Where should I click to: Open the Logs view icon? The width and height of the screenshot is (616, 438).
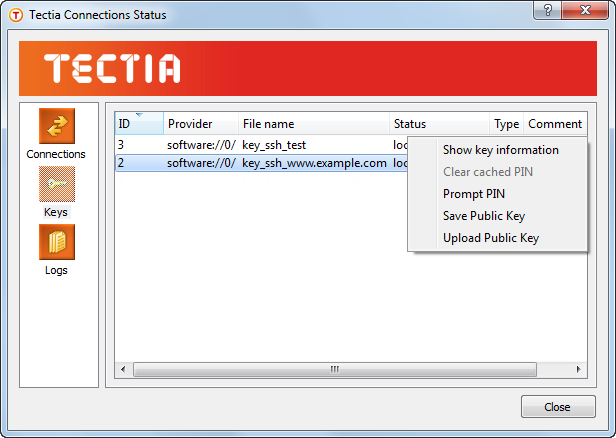pyautogui.click(x=57, y=242)
